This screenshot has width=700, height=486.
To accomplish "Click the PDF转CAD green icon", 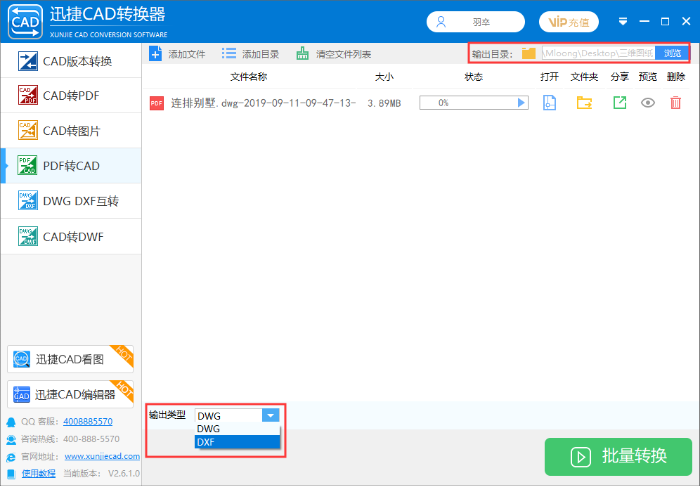I will (x=28, y=166).
